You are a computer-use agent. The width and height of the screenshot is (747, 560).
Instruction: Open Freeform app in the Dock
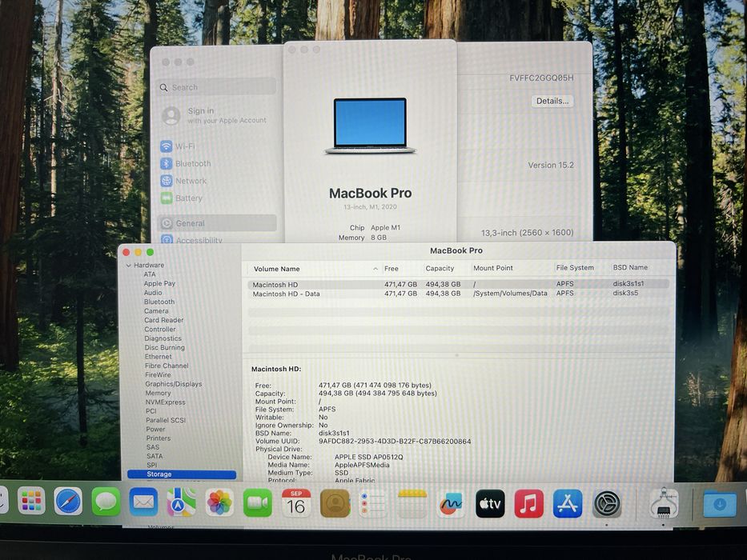pos(451,503)
